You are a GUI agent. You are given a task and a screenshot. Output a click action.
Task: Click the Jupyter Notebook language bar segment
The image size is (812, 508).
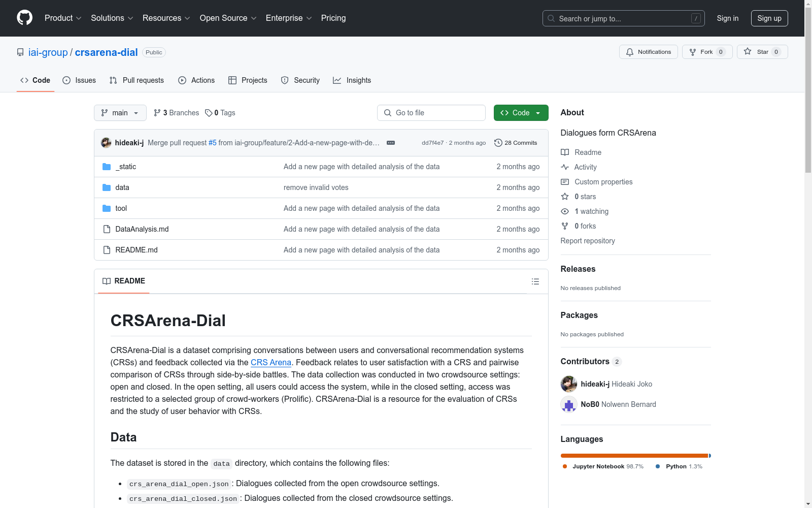pyautogui.click(x=634, y=456)
